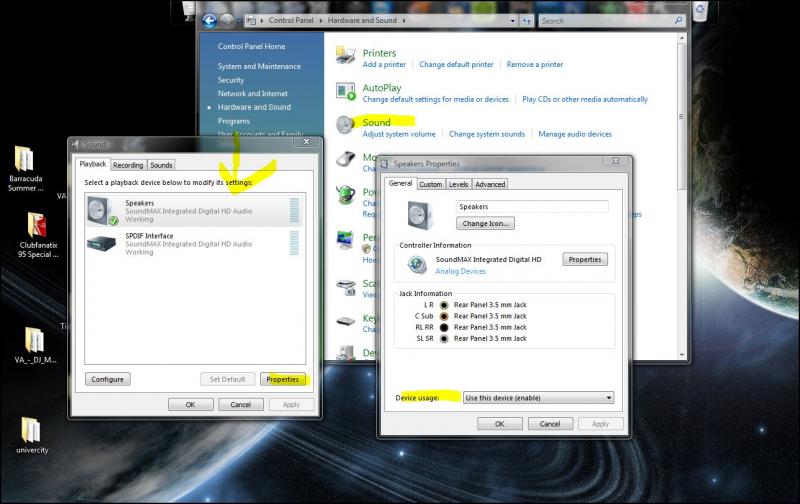Click Cancel in Speakers Properties
The image size is (800, 504).
pos(549,424)
